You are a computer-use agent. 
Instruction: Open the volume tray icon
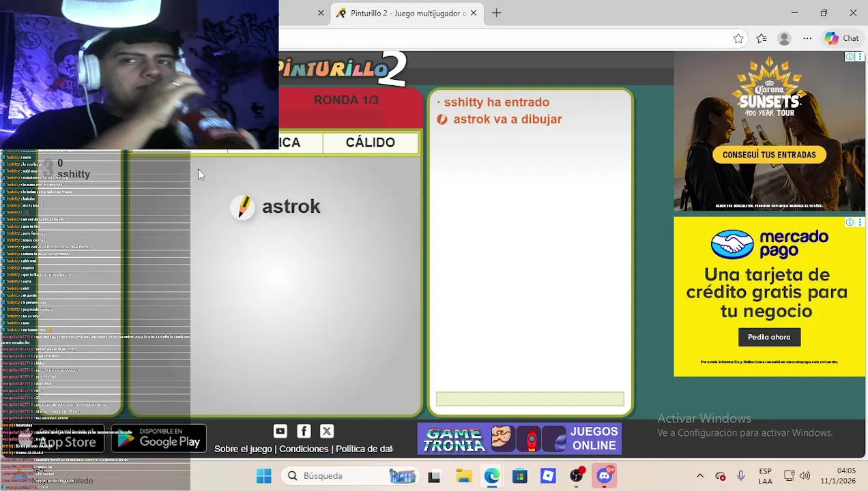click(x=805, y=476)
